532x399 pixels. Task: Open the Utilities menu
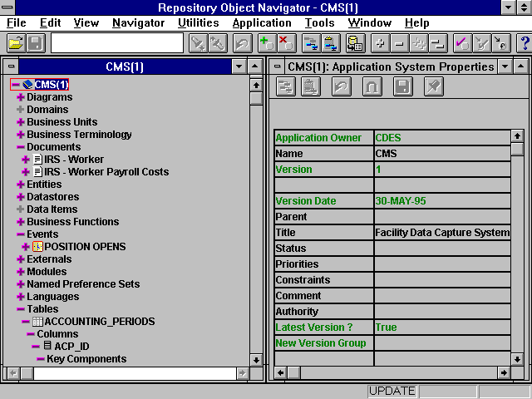[199, 22]
